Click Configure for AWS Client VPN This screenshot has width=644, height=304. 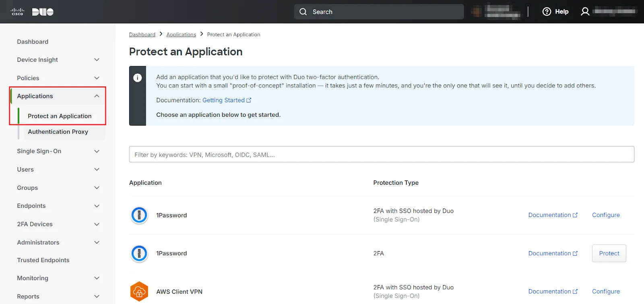[x=606, y=292]
